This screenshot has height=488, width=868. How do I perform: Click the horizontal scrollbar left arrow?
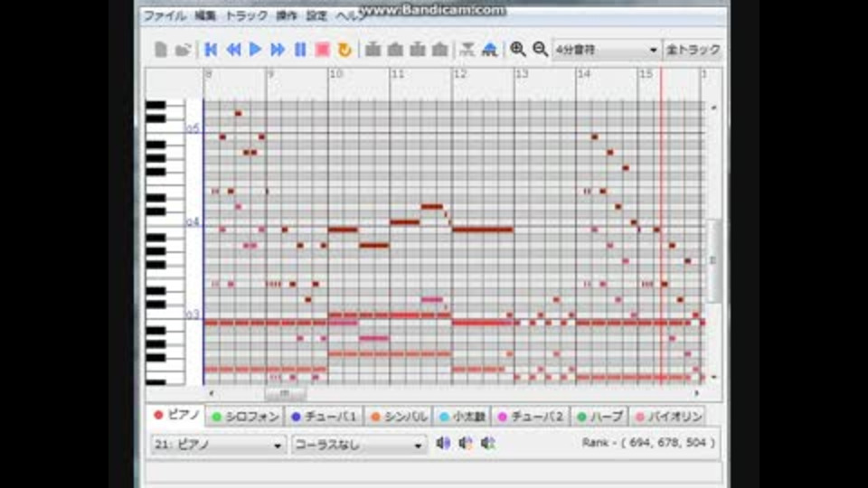[x=211, y=393]
